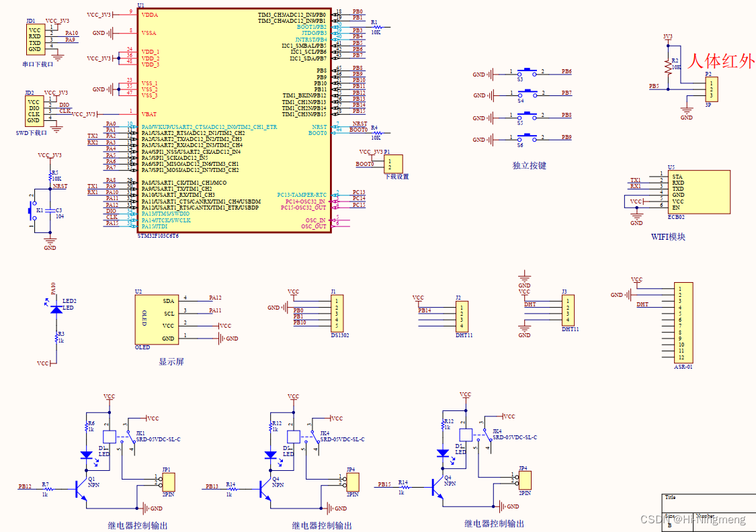This screenshot has height=532, width=756.
Task: Click the "独立按键" section label
Action: 529,166
